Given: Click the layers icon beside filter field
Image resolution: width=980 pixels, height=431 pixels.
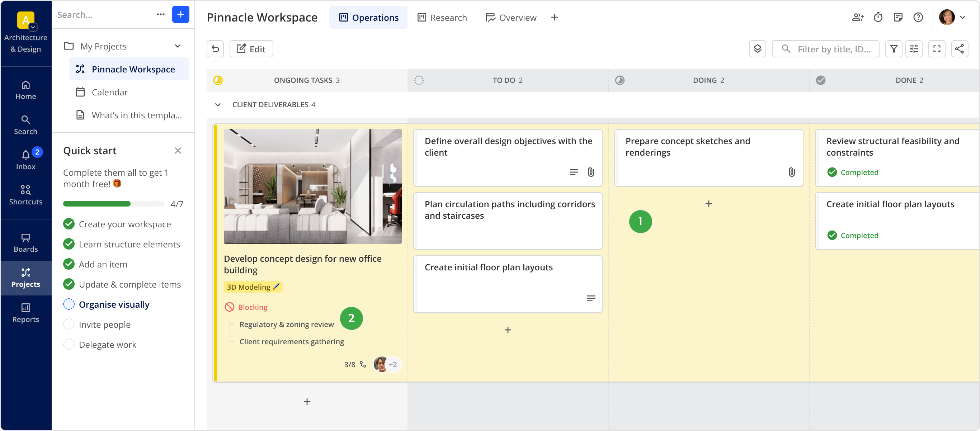Looking at the screenshot, I should (x=757, y=49).
